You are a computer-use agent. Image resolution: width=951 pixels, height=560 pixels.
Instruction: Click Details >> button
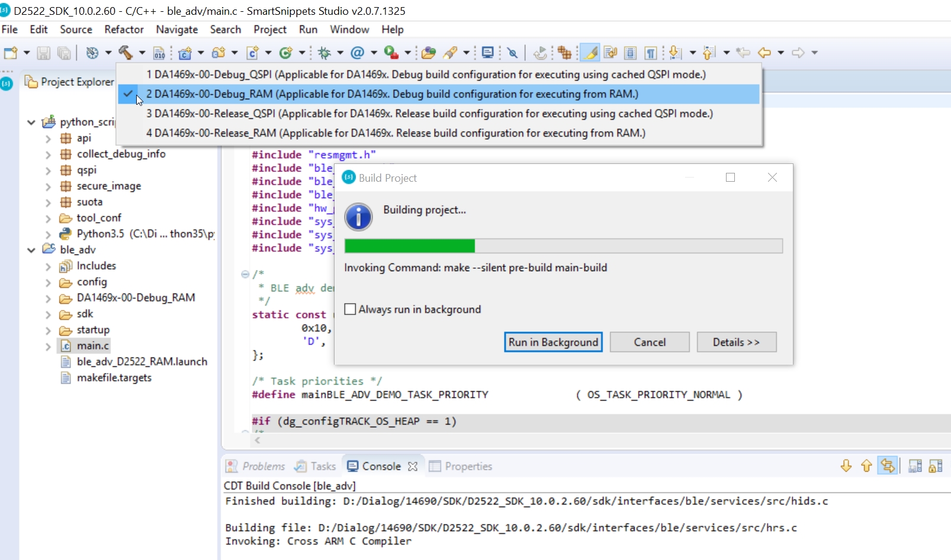click(x=737, y=342)
